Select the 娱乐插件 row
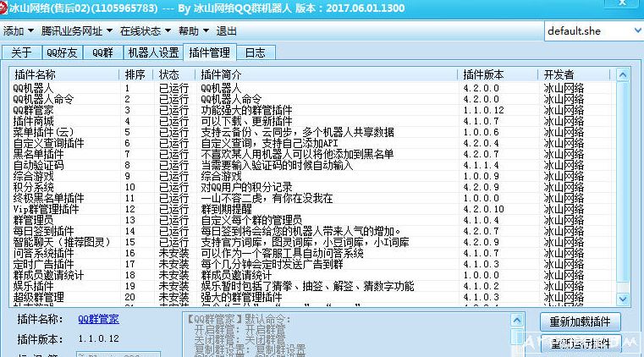The height and width of the screenshot is (357, 644). 314,286
